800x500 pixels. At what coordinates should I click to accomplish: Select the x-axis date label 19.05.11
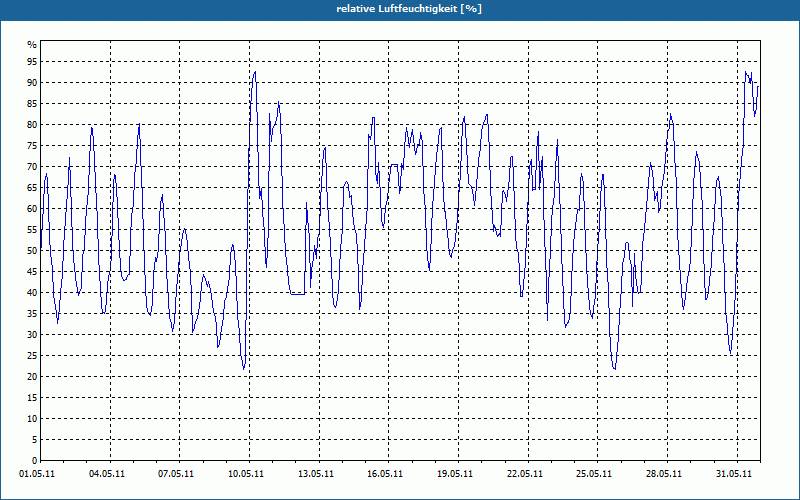455,473
